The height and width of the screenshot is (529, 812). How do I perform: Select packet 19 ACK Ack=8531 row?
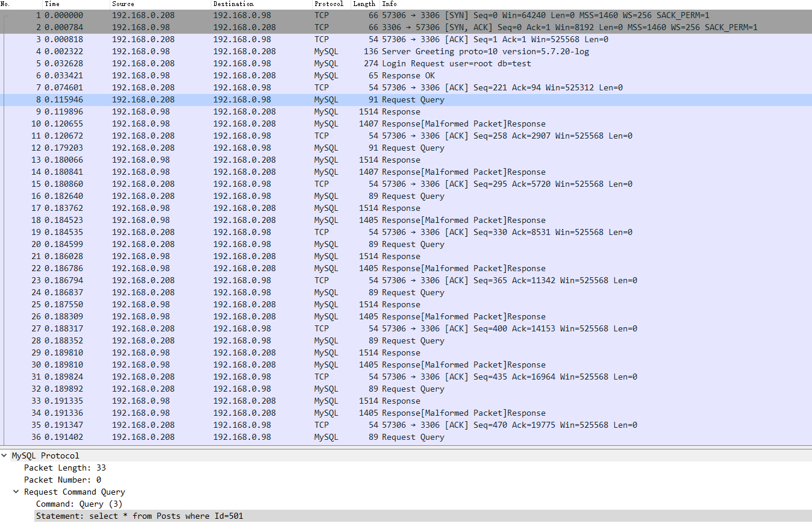(406, 232)
